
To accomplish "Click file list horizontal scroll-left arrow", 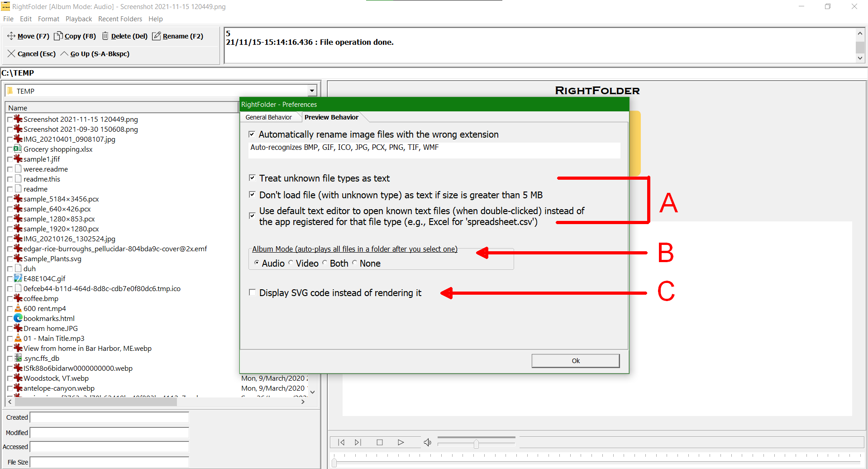I will [x=10, y=402].
